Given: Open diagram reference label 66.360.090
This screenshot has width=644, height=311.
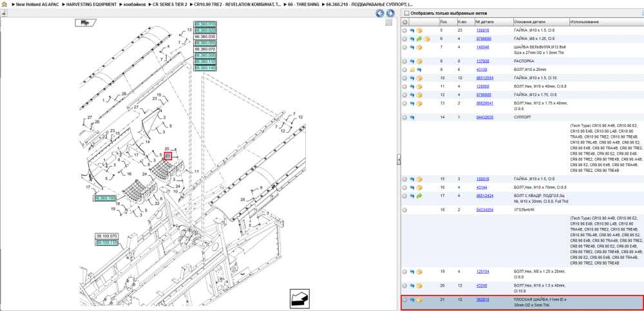Looking at the screenshot, I should click(205, 55).
